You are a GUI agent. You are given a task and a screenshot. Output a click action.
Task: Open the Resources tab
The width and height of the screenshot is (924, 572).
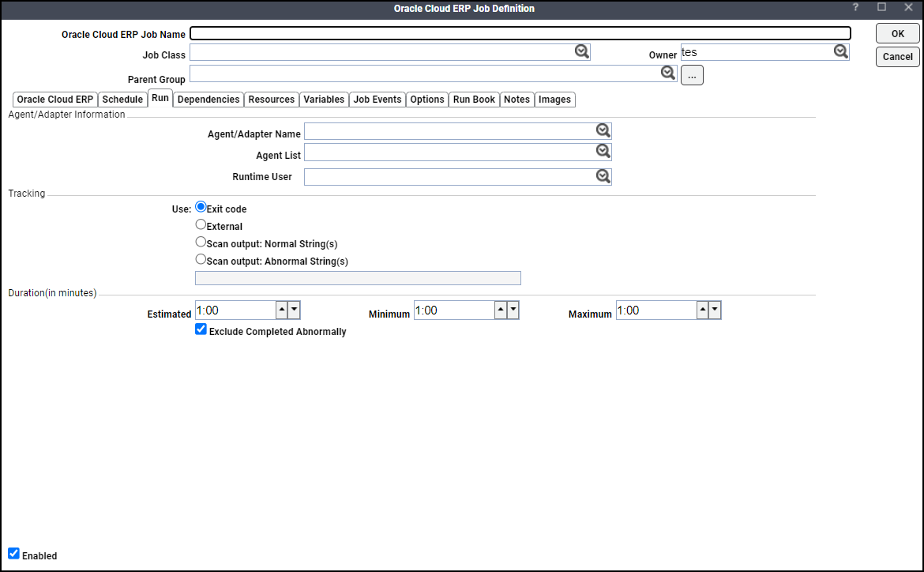pos(272,99)
